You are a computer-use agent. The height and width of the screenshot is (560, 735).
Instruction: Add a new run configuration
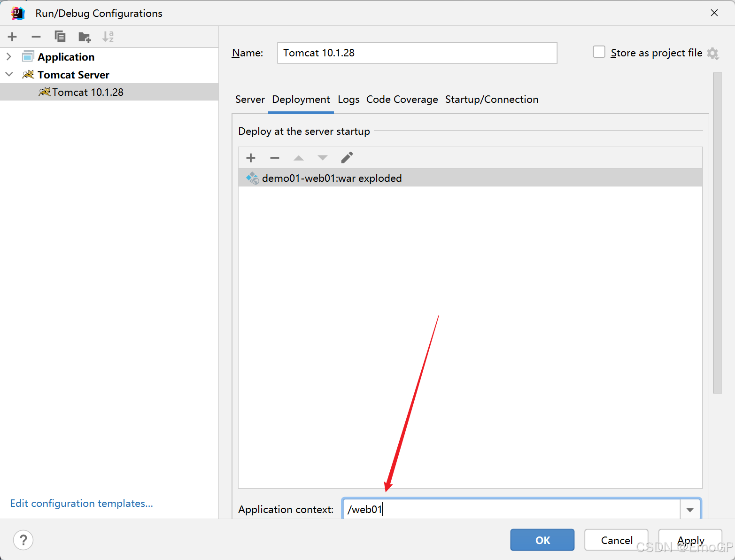coord(12,37)
